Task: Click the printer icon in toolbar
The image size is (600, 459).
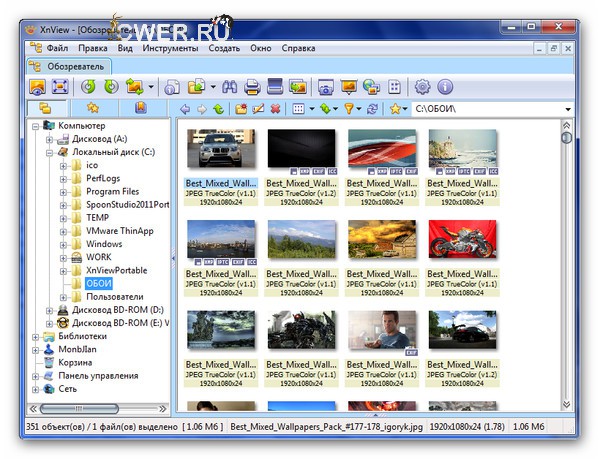Action: [x=252, y=87]
